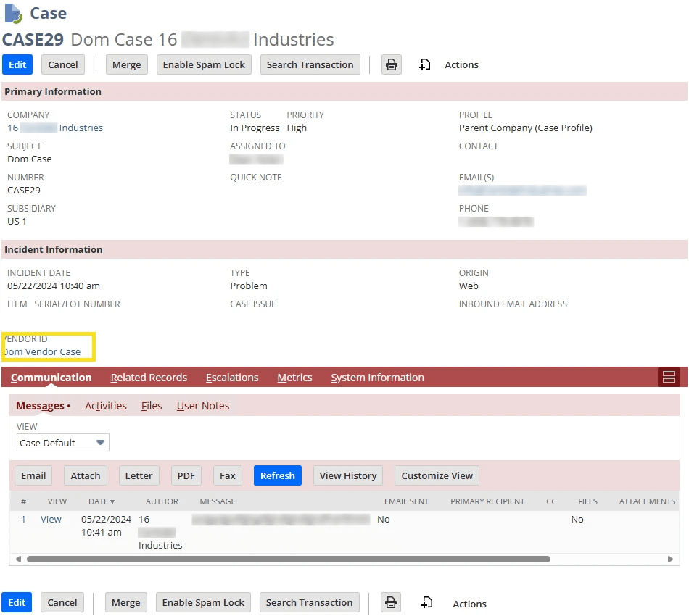Click the top Merge button
The image size is (689, 616).
126,65
